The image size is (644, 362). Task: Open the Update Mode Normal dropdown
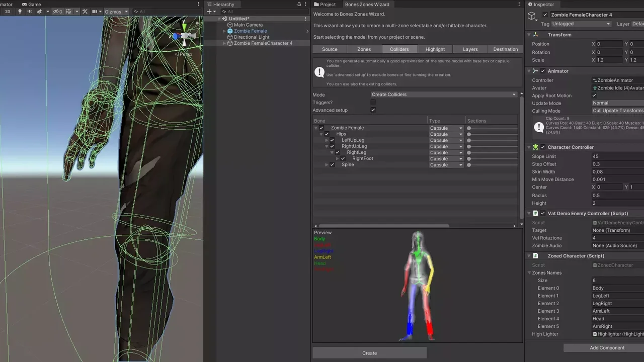point(618,103)
